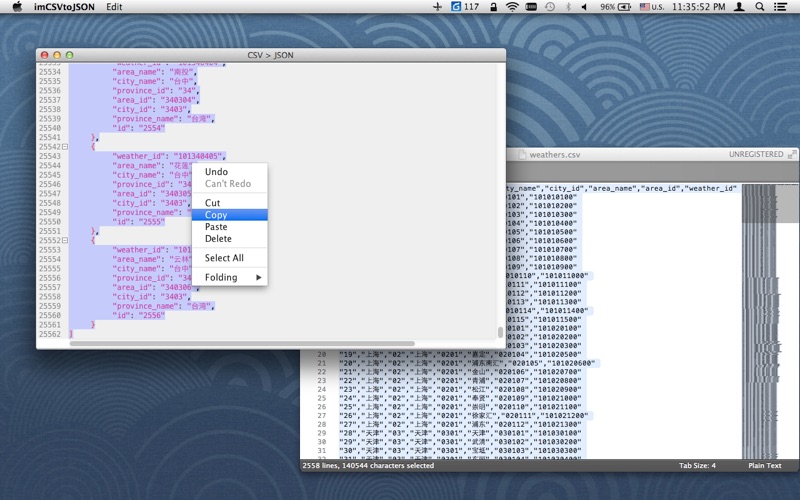Image resolution: width=800 pixels, height=500 pixels.
Task: Click the weathers.csv title file icon
Action: click(x=522, y=155)
